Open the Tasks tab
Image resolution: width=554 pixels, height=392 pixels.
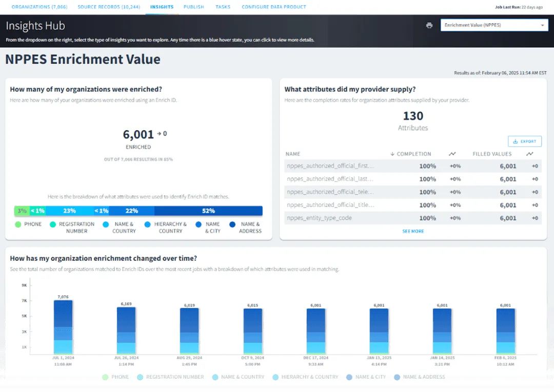[223, 7]
